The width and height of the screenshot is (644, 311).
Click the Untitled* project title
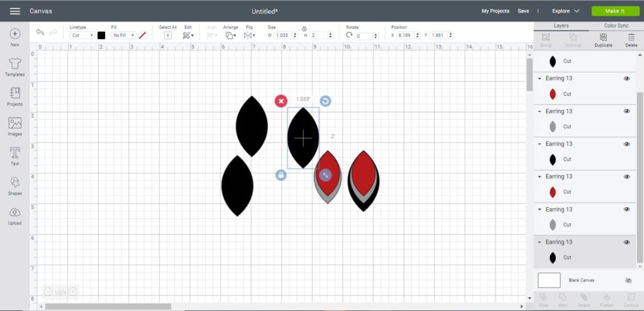265,11
